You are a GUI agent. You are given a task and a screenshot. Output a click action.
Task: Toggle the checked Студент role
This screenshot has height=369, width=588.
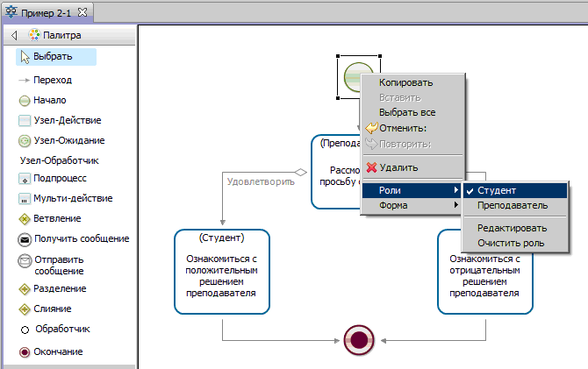497,190
